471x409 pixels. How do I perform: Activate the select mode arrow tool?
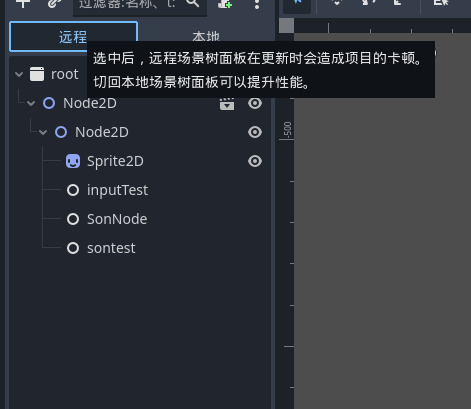[297, 3]
